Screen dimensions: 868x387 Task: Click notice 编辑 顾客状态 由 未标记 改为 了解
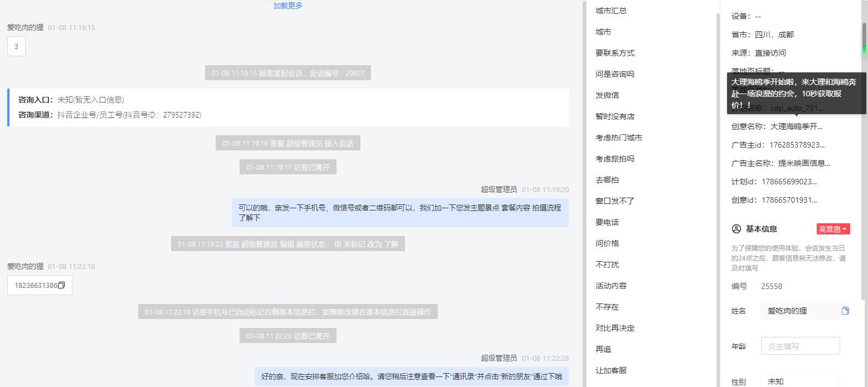[x=288, y=244]
